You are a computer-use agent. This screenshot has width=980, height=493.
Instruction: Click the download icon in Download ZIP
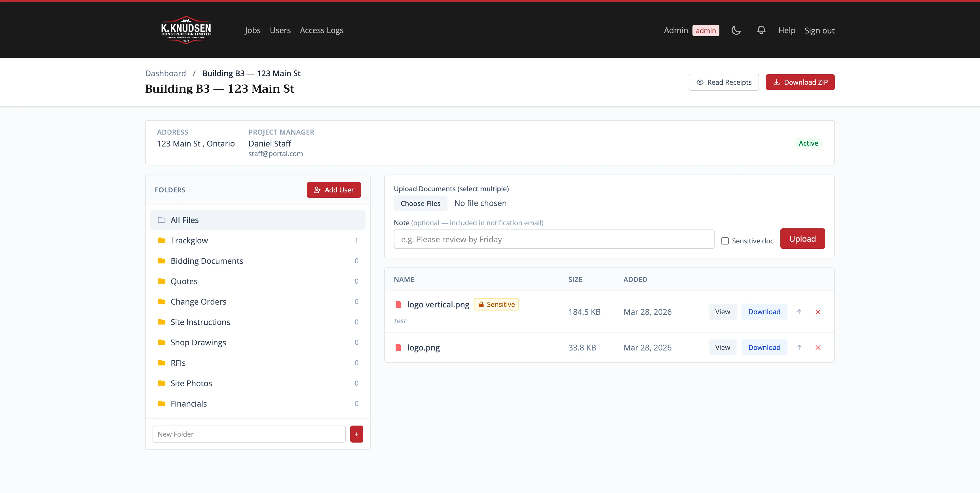coord(777,82)
